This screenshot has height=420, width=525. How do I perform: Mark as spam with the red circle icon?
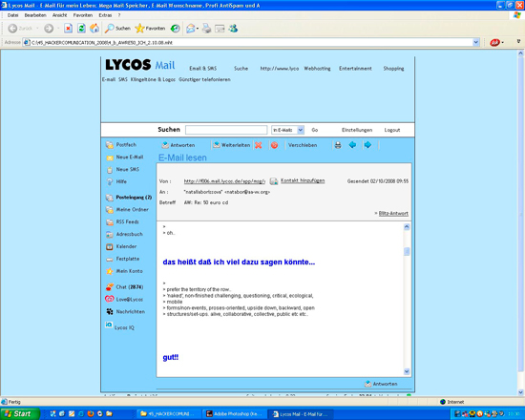(x=274, y=145)
